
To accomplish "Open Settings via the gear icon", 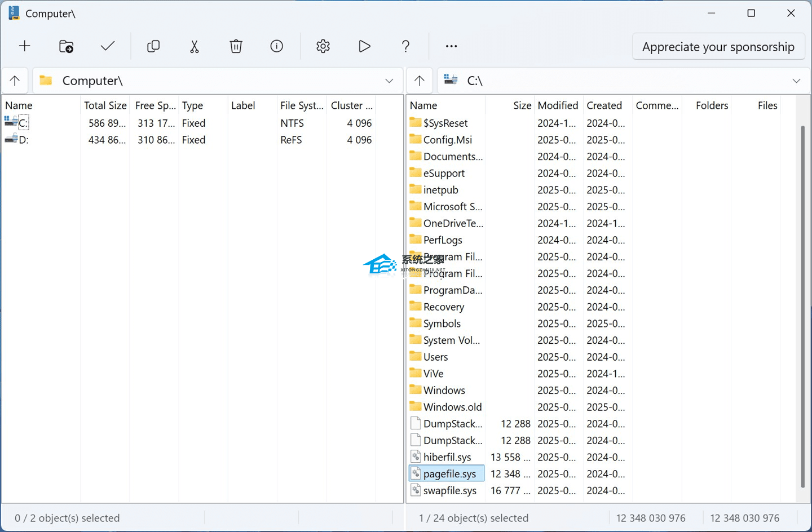I will [x=323, y=46].
